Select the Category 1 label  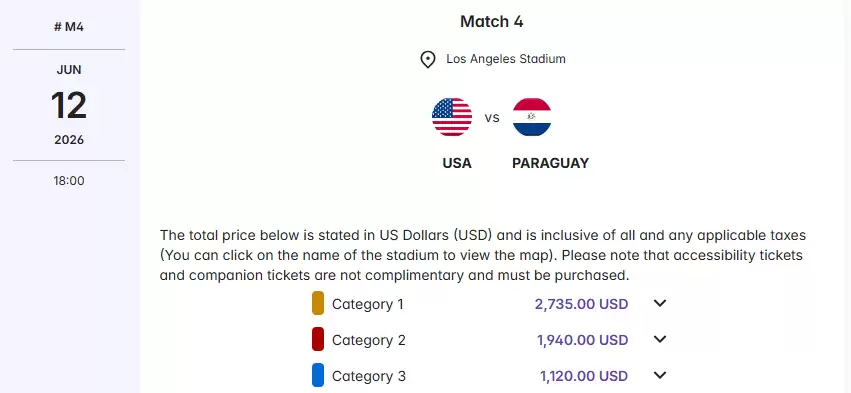click(x=368, y=304)
